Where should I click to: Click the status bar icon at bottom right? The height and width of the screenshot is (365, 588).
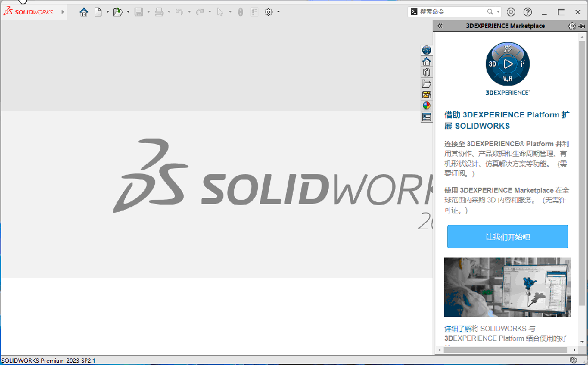573,361
